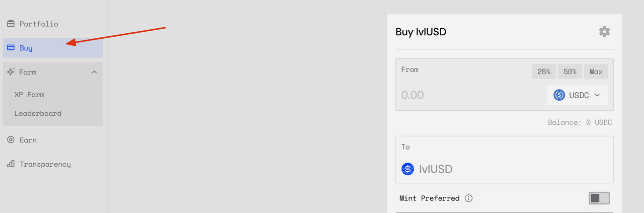Click the 50% amount button

570,72
